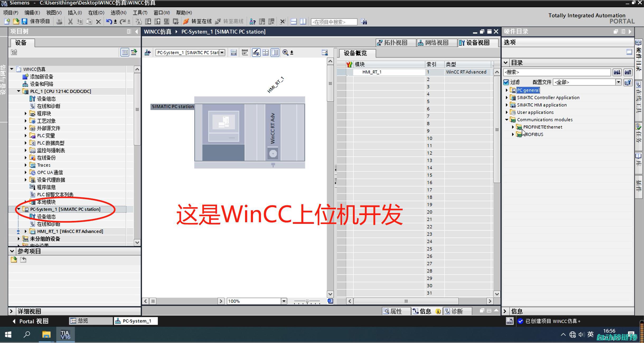Expand the PROFINET/Ethernet catalog folder
644x343 pixels.
(x=513, y=127)
